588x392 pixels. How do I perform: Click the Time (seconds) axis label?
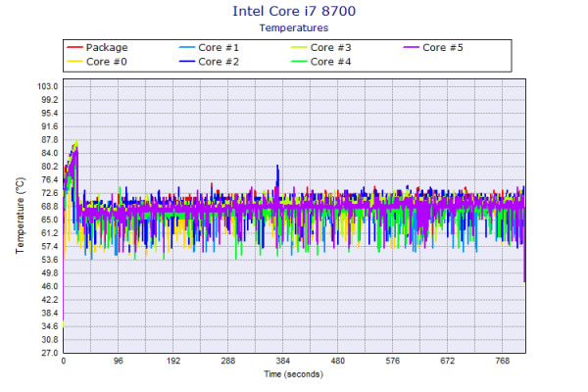click(294, 374)
